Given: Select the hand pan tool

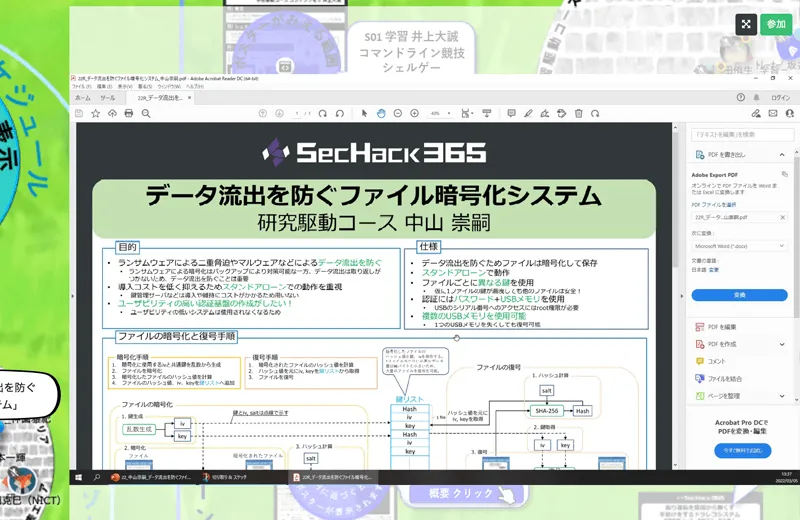Looking at the screenshot, I should (x=381, y=113).
